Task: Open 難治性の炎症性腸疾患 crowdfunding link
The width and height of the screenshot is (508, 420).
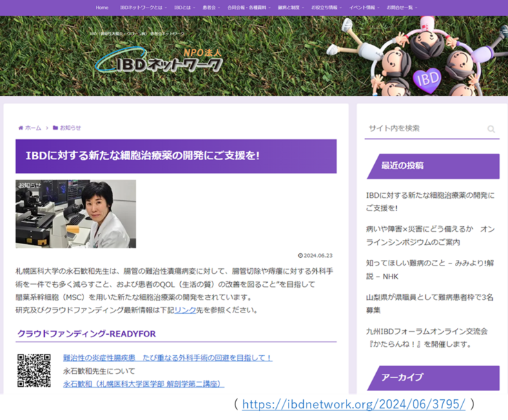Action: (x=168, y=358)
